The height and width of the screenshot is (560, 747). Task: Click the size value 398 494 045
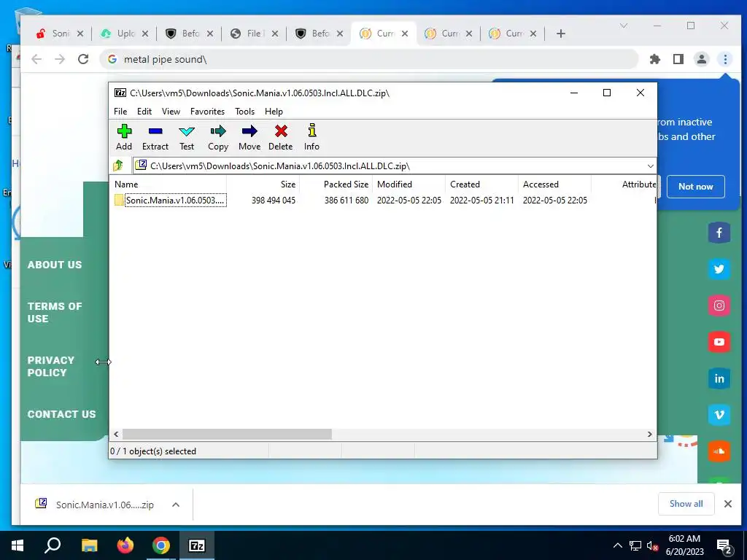point(274,201)
